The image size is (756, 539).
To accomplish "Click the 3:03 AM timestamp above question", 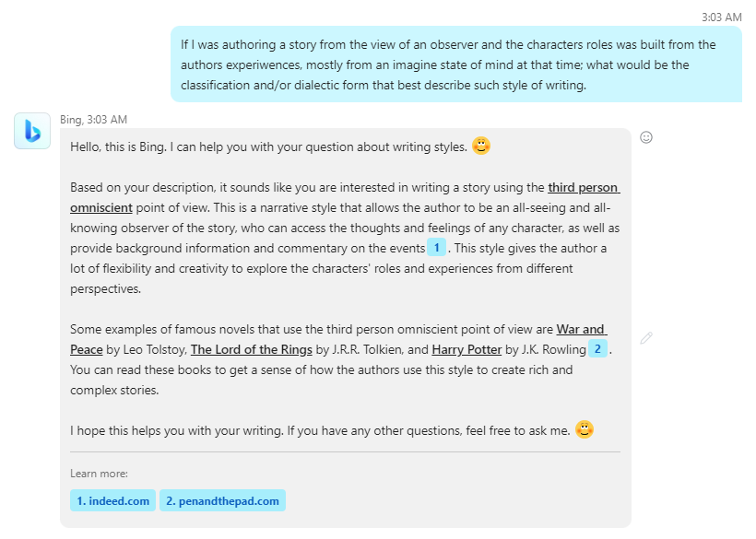I will pos(721,17).
